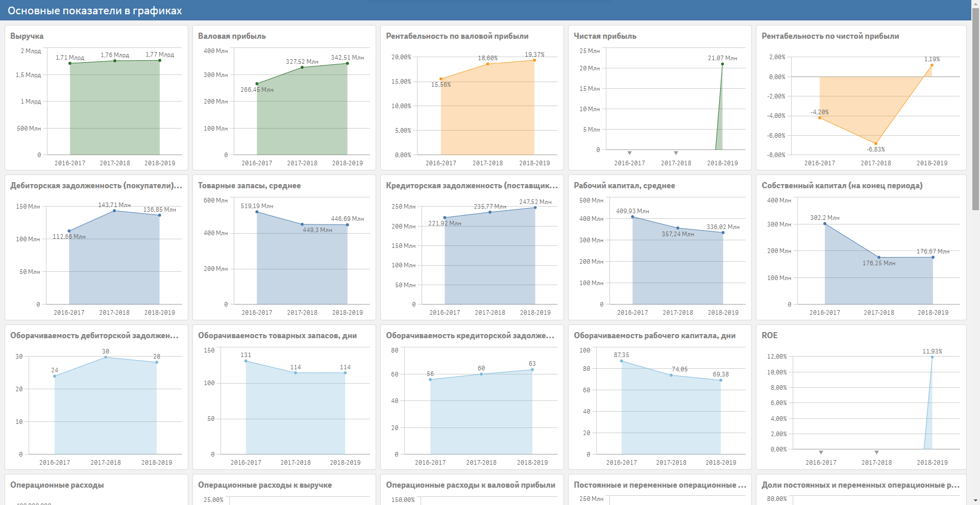Open the Операционные расходы к выручке chart title
980x505 pixels.
(265, 485)
